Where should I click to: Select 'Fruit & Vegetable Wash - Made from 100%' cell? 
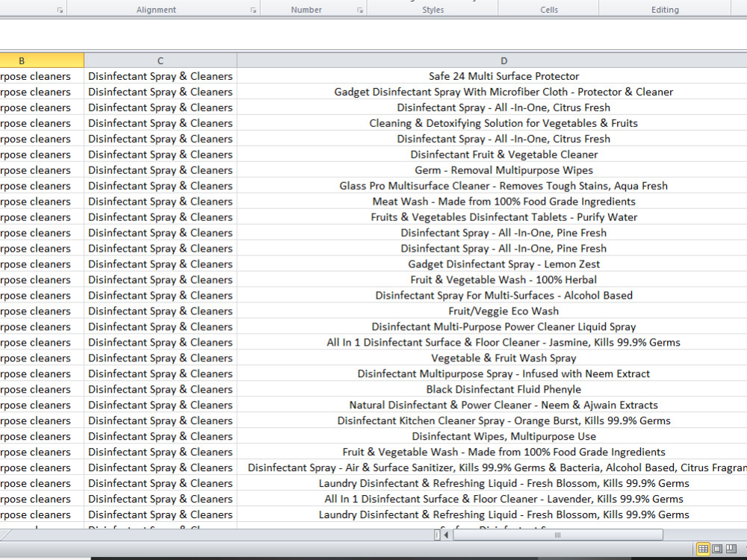[492, 452]
